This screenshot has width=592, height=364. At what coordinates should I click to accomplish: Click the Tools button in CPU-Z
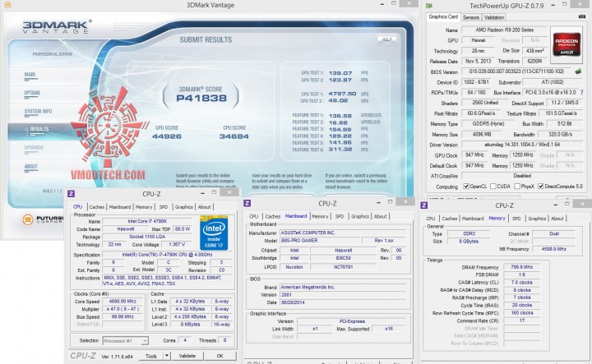pyautogui.click(x=151, y=356)
